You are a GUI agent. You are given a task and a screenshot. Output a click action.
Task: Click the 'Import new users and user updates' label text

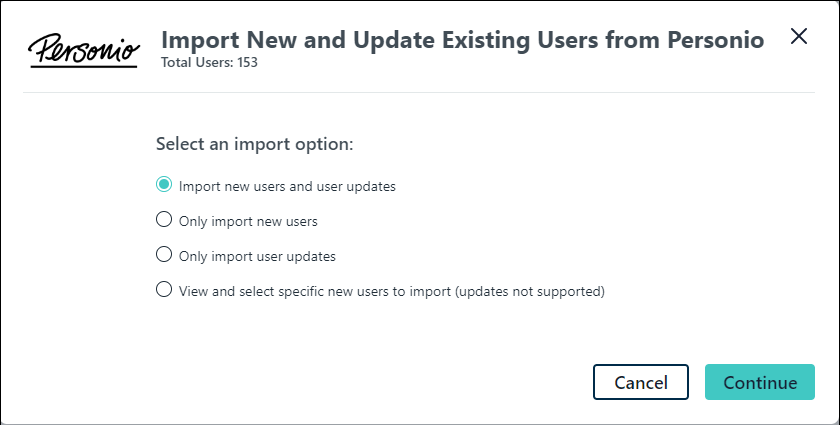(287, 186)
